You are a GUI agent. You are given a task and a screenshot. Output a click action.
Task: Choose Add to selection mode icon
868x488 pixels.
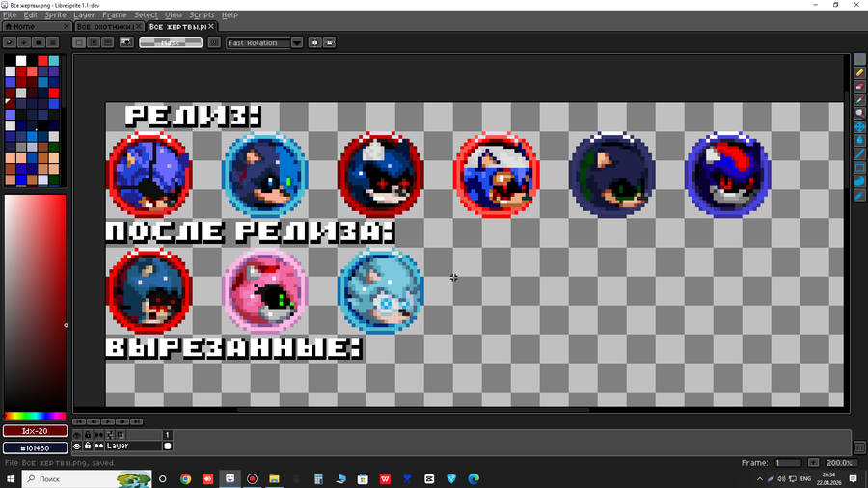(94, 42)
